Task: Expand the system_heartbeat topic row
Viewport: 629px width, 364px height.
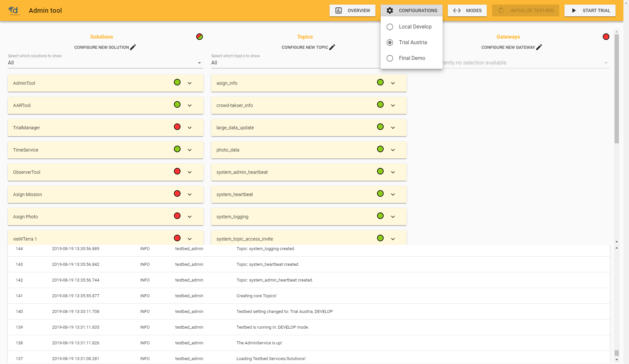Action: click(x=393, y=194)
